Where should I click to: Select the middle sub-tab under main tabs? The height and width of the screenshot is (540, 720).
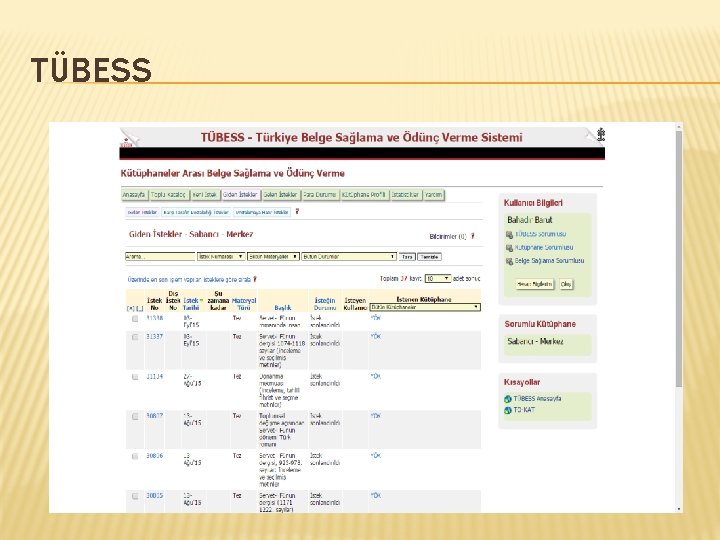tap(196, 212)
